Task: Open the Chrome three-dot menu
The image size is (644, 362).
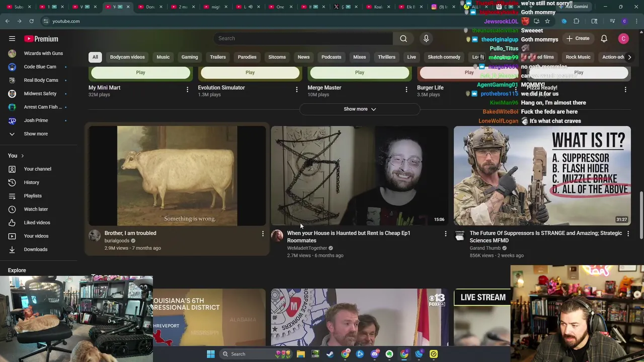Action: coord(635,21)
